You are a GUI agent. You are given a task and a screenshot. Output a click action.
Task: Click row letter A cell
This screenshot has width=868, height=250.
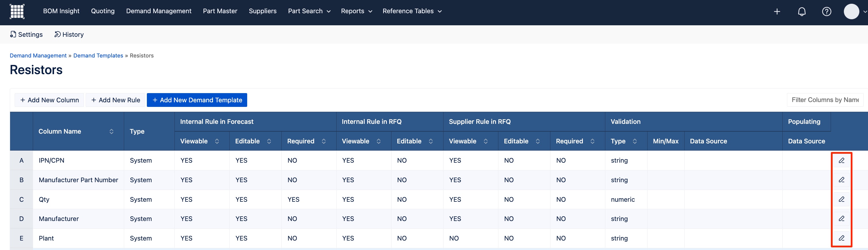pos(22,160)
